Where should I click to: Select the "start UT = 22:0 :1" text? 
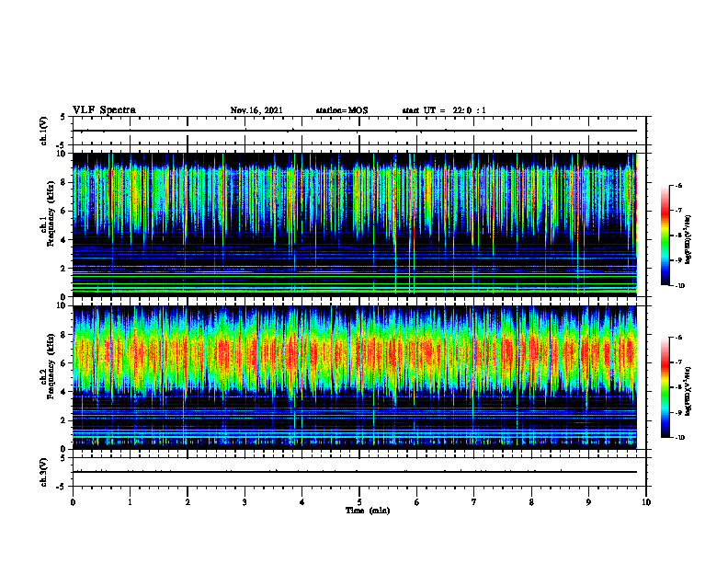(x=444, y=110)
